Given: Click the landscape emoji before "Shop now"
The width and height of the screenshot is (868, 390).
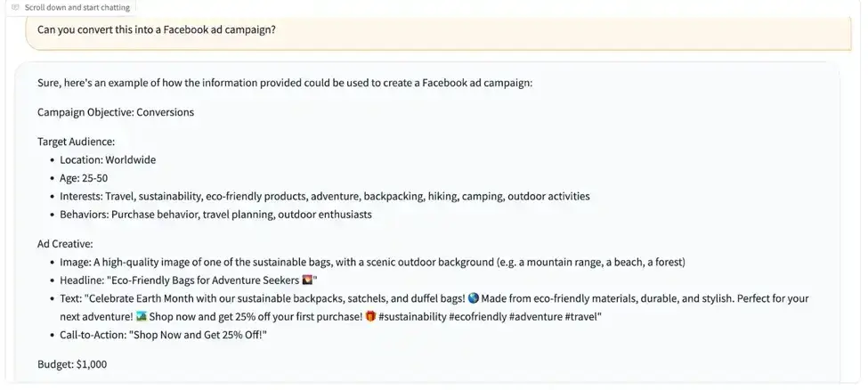Looking at the screenshot, I should pyautogui.click(x=142, y=316).
